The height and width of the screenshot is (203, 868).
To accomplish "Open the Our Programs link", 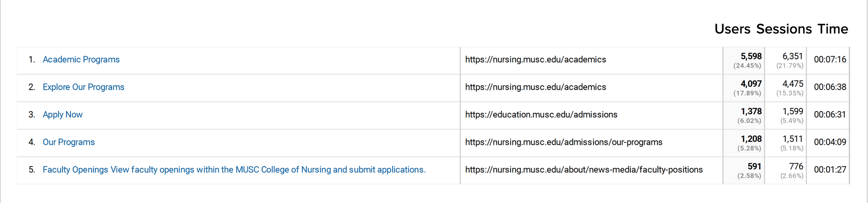I will 69,142.
